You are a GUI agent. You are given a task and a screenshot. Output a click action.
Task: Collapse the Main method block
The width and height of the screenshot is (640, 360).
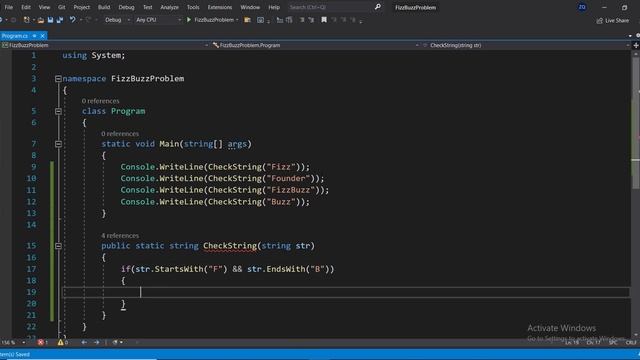click(x=58, y=144)
